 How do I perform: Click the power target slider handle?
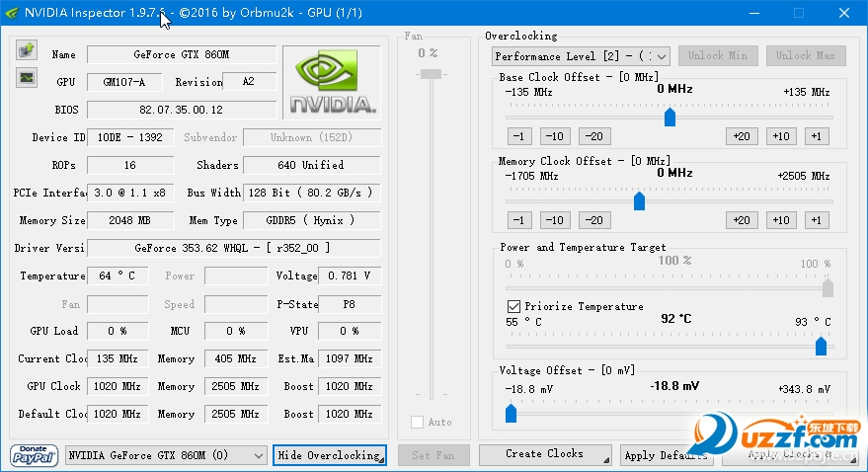(828, 287)
